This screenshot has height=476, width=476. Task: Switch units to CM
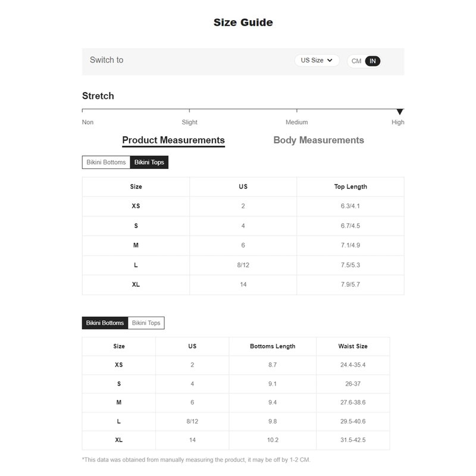click(x=356, y=61)
